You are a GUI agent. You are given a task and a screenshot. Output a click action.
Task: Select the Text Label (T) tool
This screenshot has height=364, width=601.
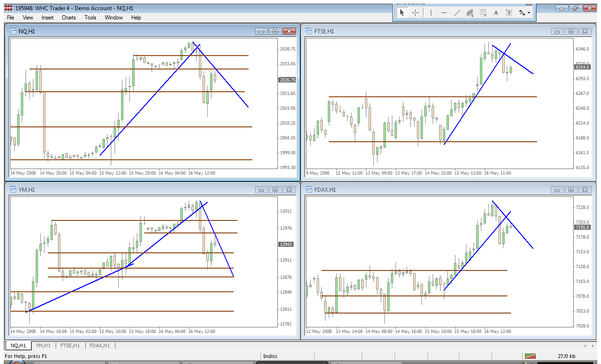[x=509, y=13]
